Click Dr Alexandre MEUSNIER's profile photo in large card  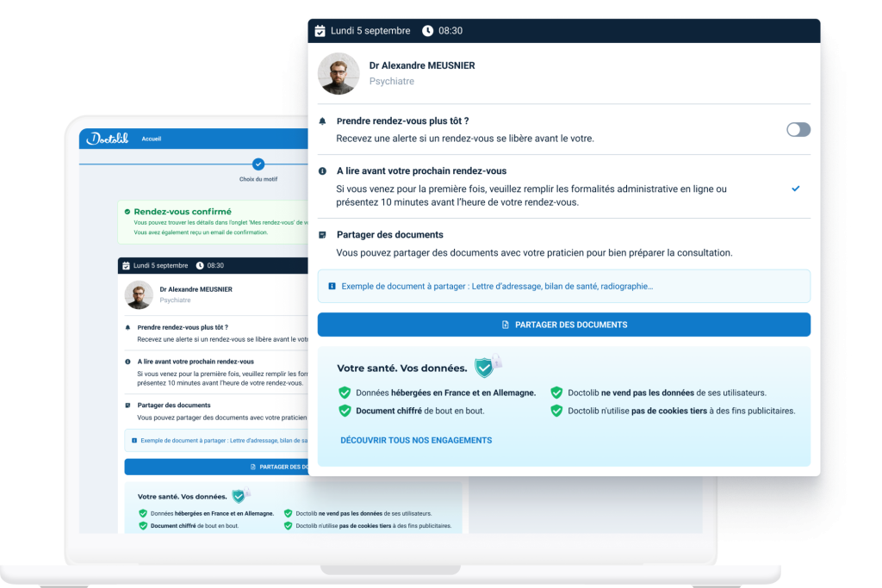coord(339,74)
